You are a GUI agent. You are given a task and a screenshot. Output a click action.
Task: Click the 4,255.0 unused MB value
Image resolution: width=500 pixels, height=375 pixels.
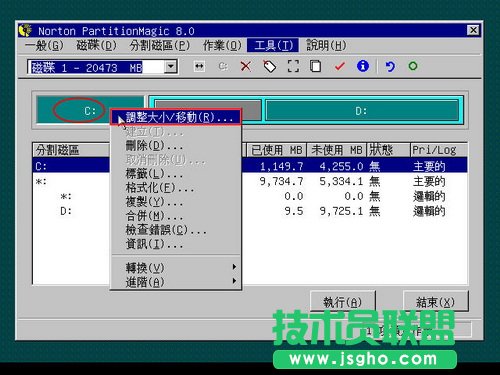pyautogui.click(x=341, y=166)
